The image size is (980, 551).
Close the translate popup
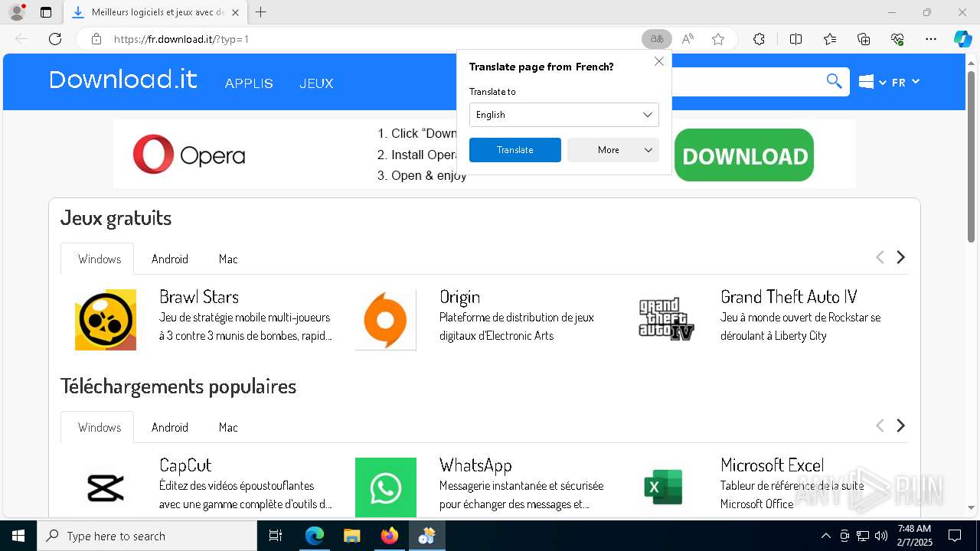tap(658, 61)
